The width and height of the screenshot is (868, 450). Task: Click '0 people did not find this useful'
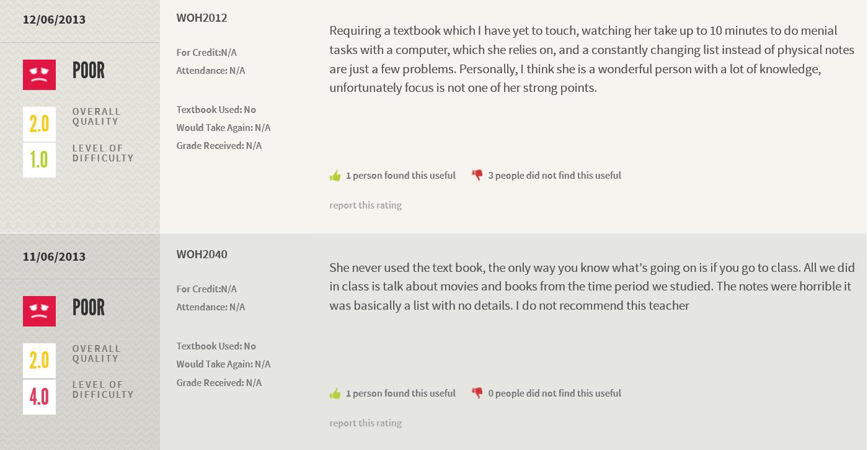pos(554,394)
